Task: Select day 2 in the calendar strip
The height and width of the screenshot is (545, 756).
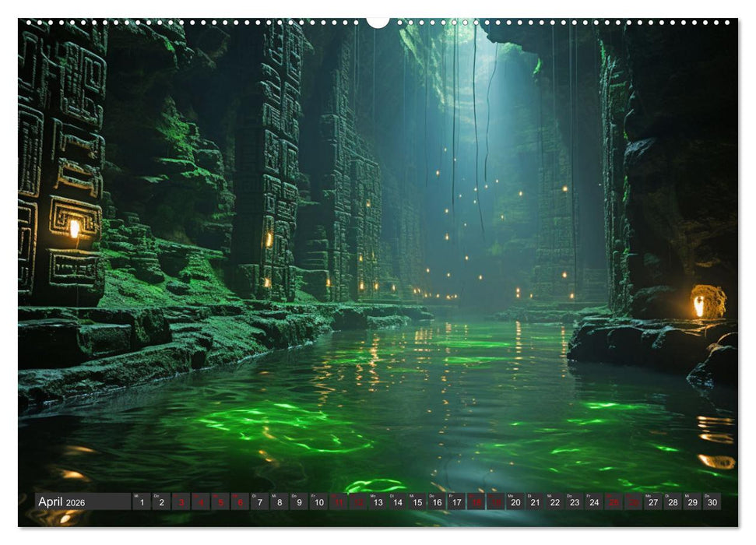Action: (x=161, y=502)
